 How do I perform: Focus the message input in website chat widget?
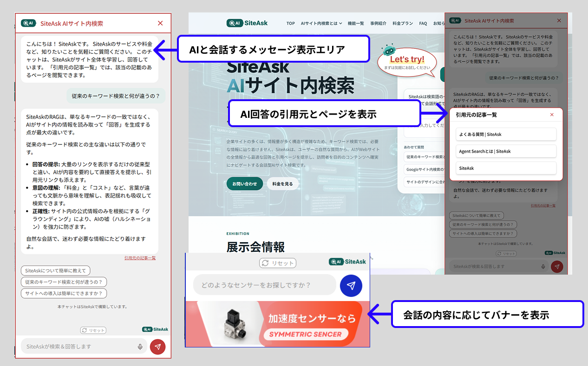[498, 267]
